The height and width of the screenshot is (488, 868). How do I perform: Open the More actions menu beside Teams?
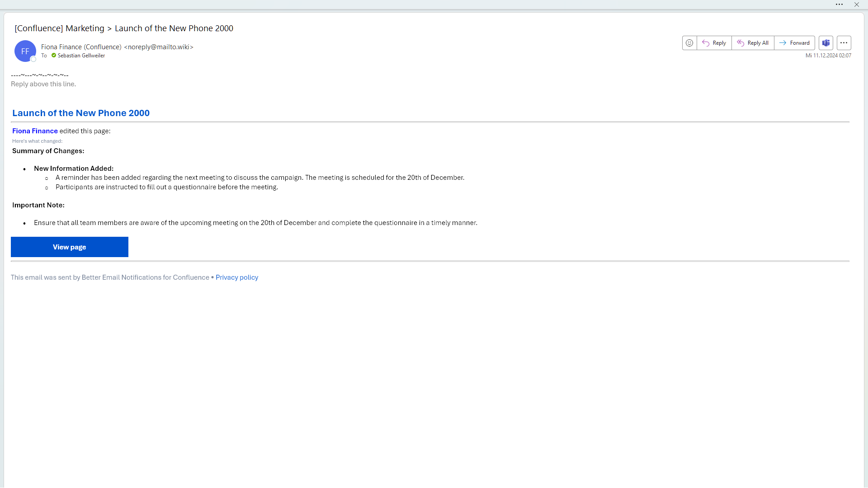844,43
